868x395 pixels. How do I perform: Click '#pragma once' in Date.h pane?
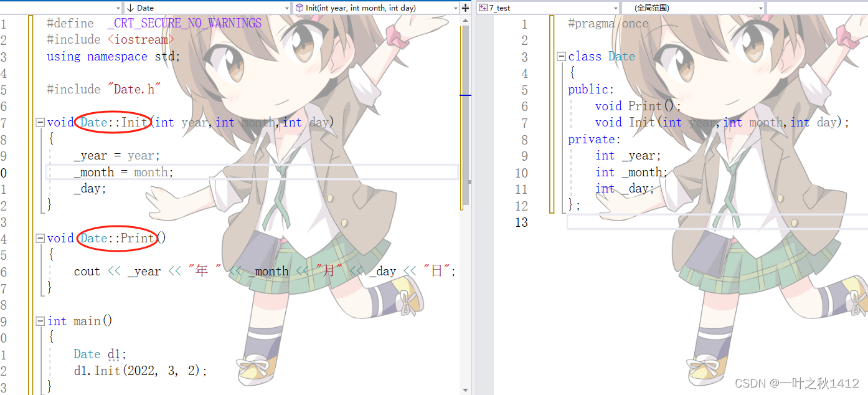click(x=608, y=24)
